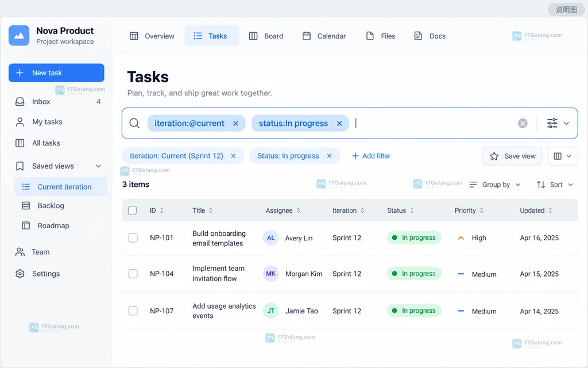Sort by the Assignee column
Screen dimensions: 588x368
click(x=283, y=210)
